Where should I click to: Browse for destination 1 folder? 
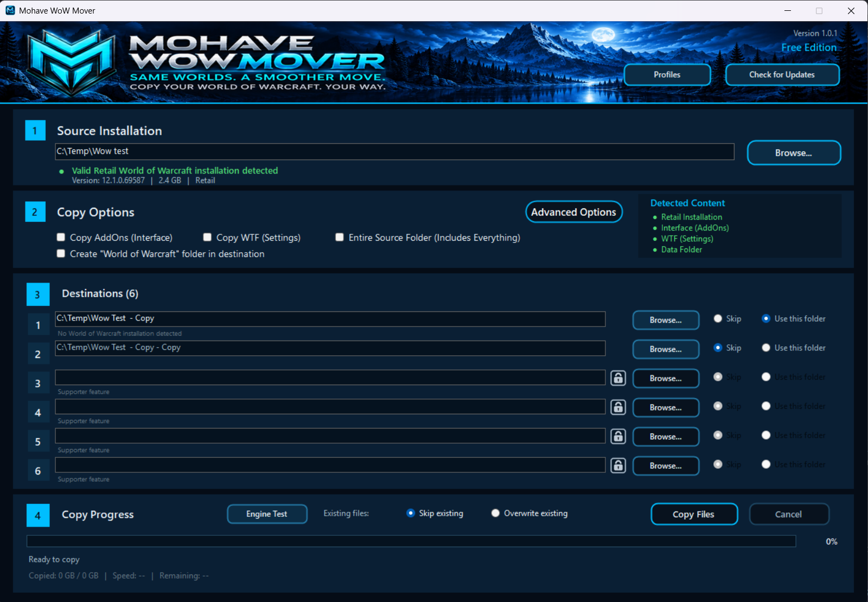click(x=666, y=320)
